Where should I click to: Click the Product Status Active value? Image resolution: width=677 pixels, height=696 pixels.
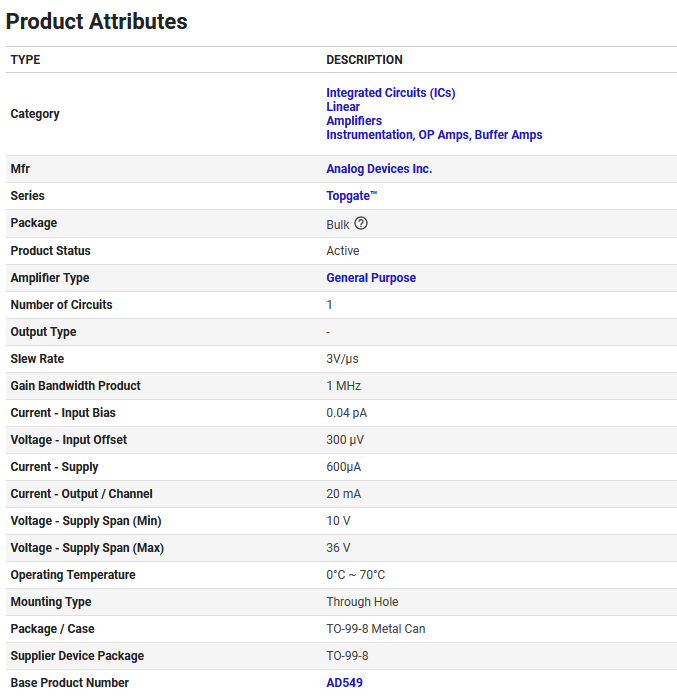coord(342,251)
